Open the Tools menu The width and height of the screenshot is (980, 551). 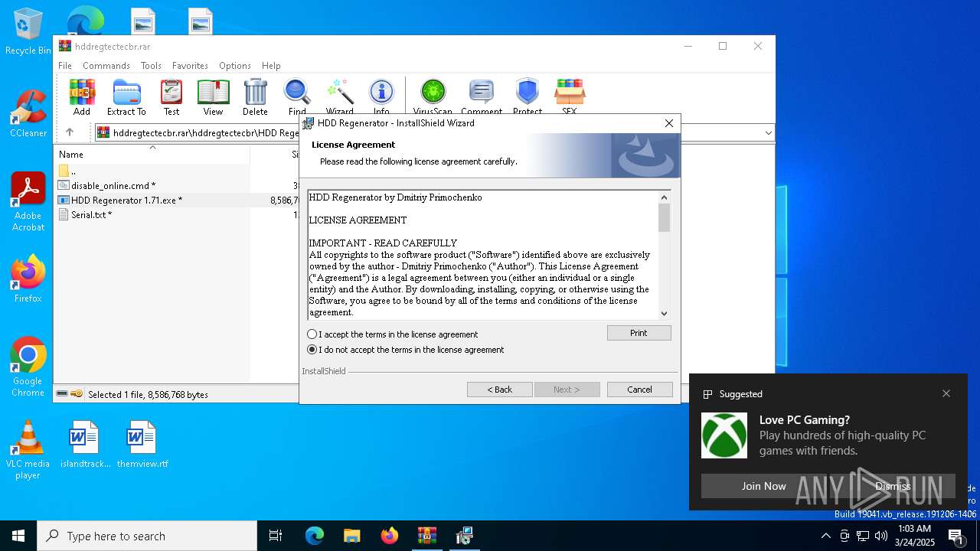[151, 66]
